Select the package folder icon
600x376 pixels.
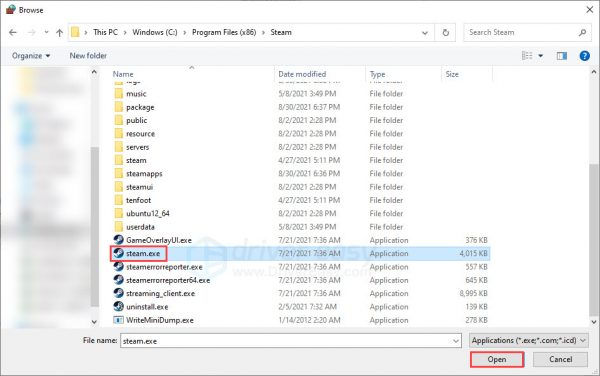coord(119,107)
